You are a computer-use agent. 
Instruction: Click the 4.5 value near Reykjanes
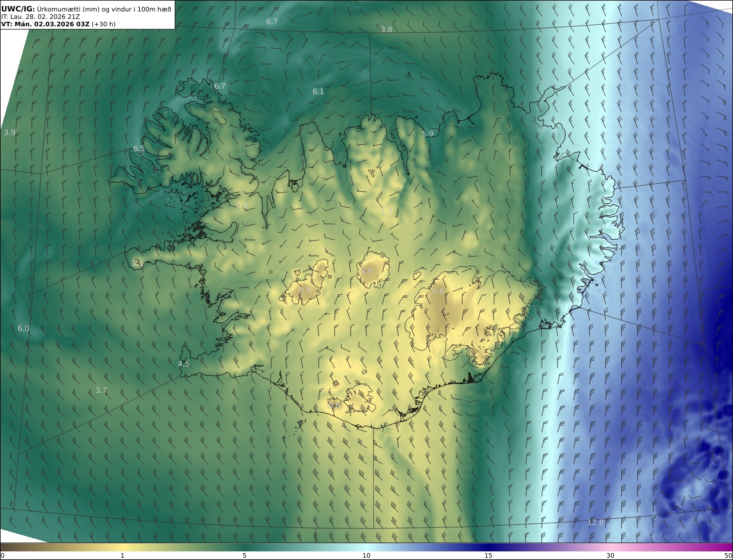coord(184,364)
